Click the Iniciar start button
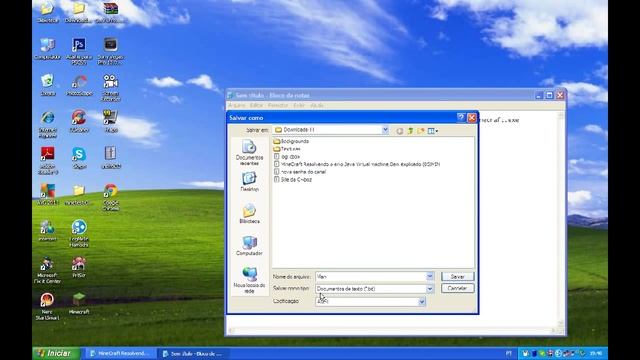The image size is (640, 360). coord(57,353)
